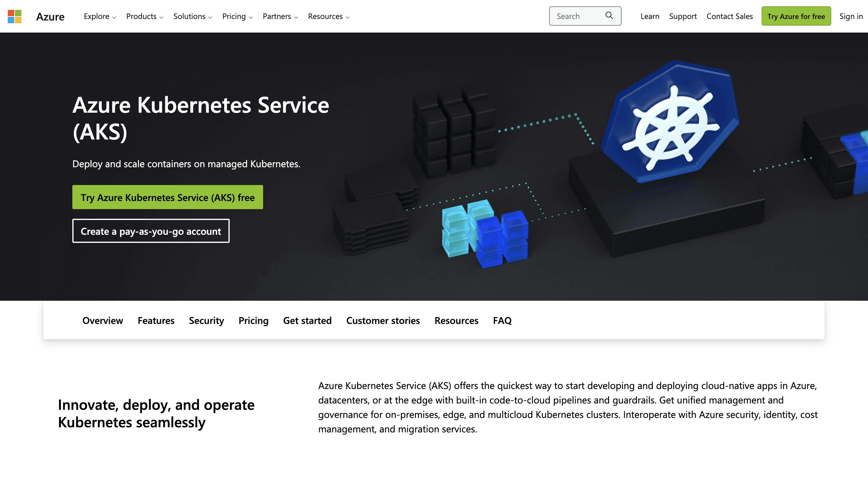This screenshot has height=499, width=868.
Task: Click the Microsoft Azure logo icon
Action: (15, 16)
